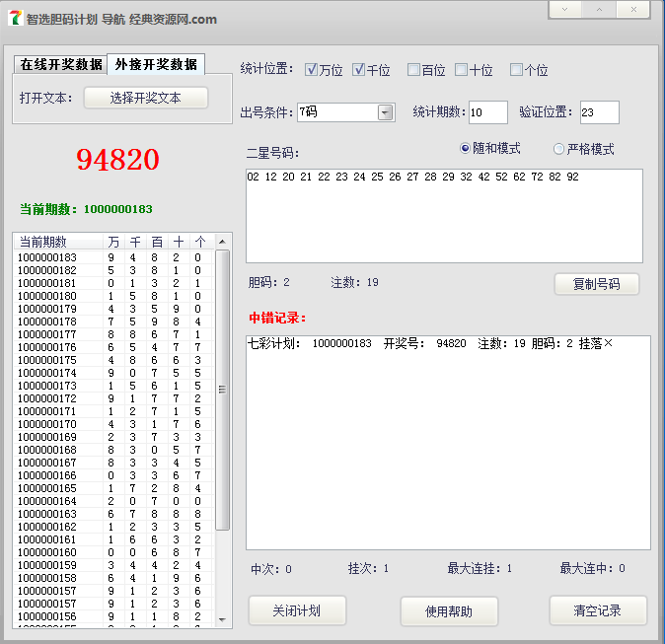Select row 1000000163 in draw list
This screenshot has height=644, width=665.
point(113,514)
